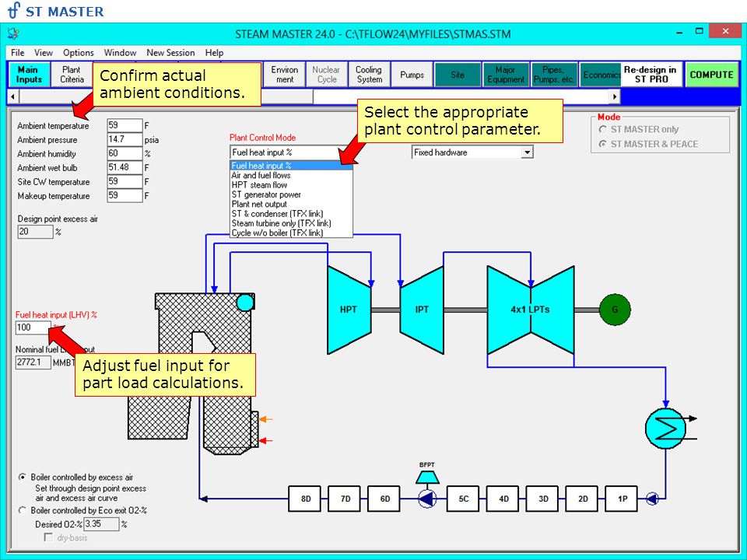Select feedwater heater 5C

click(464, 499)
